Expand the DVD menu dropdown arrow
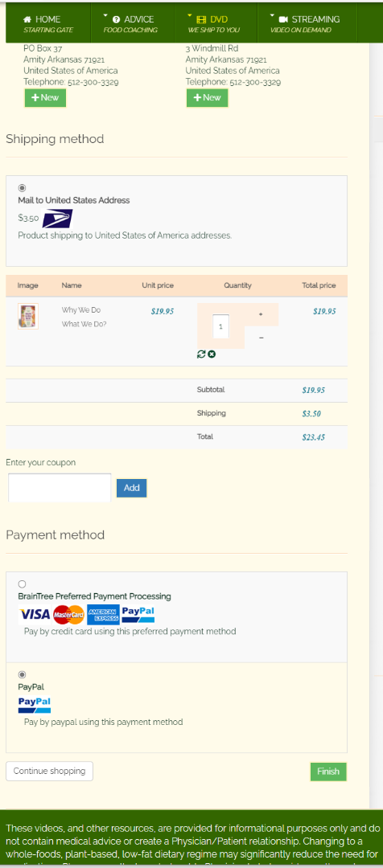The image size is (383, 868). tap(190, 15)
